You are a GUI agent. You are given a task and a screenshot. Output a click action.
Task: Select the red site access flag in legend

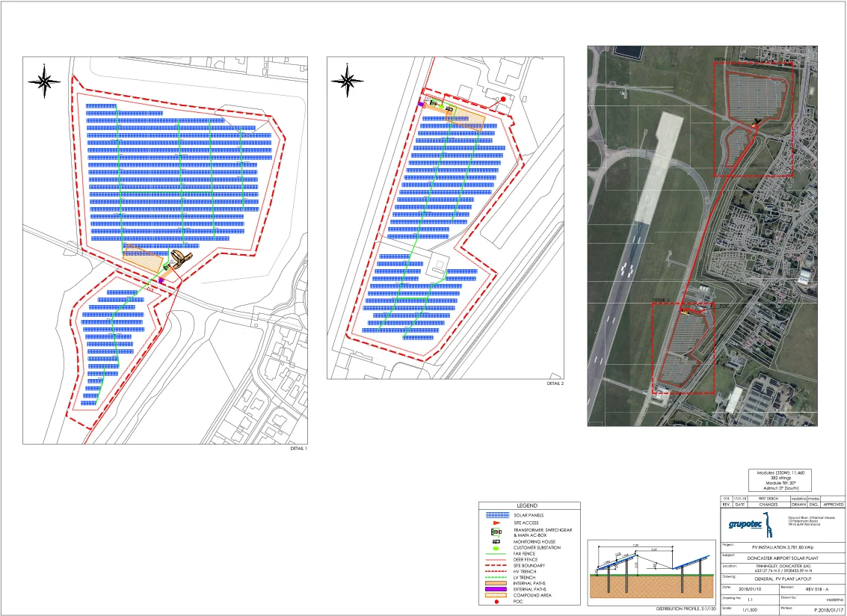(x=497, y=523)
